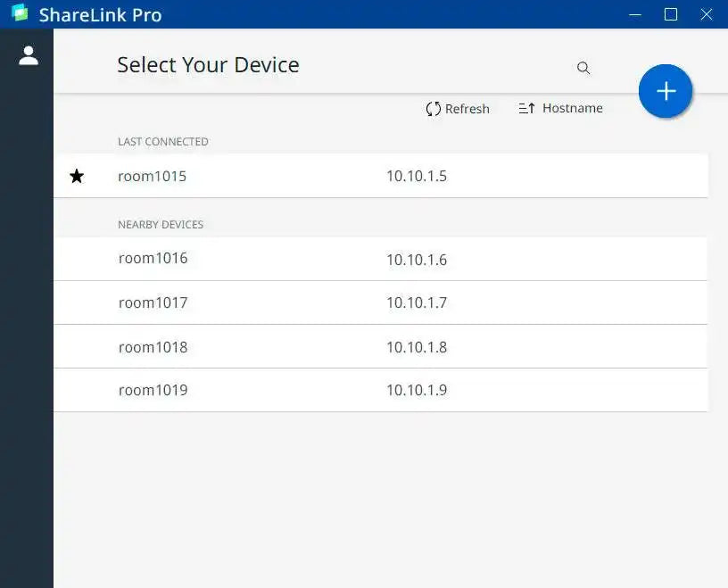Screen dimensions: 728x588
Task: Minimize the ShareLink Pro window
Action: 635,14
